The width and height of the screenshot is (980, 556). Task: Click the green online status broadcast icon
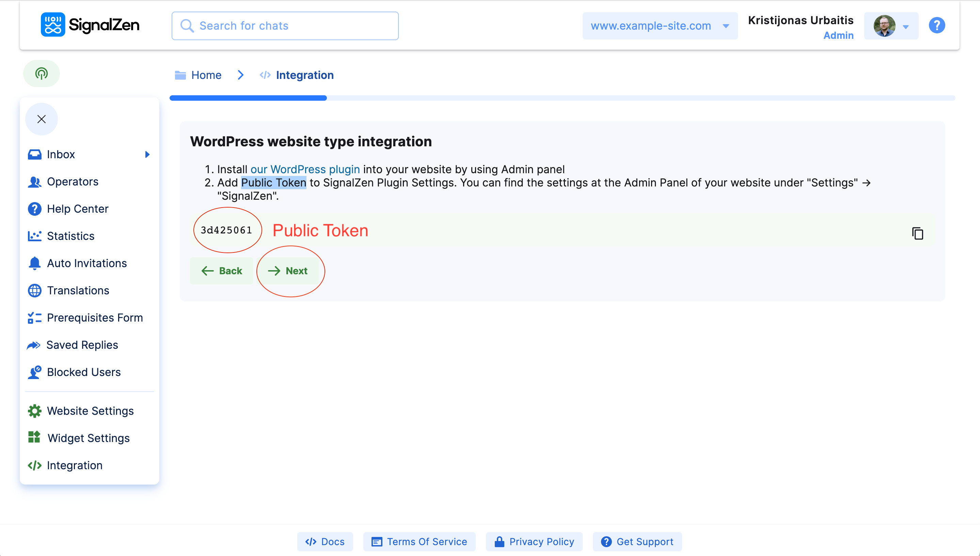41,73
